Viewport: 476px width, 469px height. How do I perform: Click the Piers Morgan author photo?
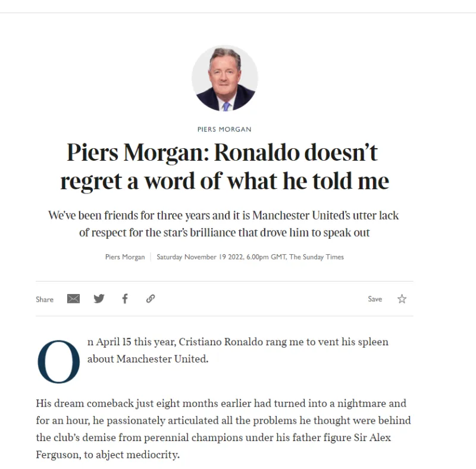[225, 79]
